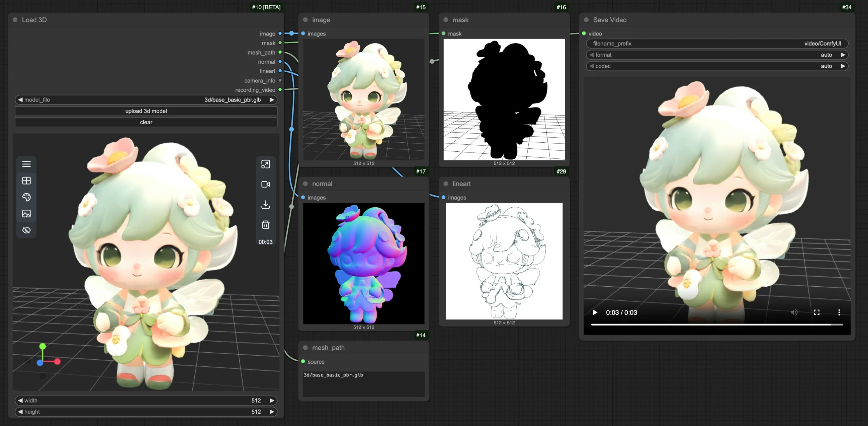Delete the recording with the trash icon
Screen dimensions: 868x426
pyautogui.click(x=266, y=225)
